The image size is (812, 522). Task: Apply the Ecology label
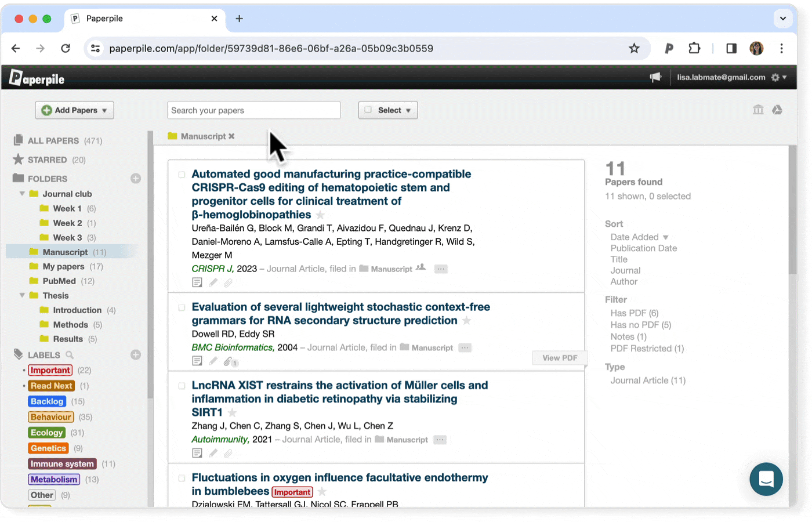click(47, 432)
